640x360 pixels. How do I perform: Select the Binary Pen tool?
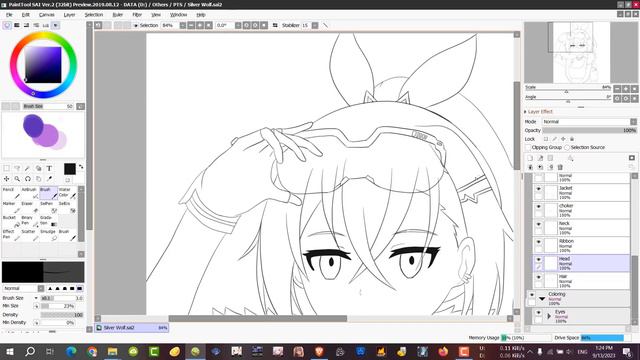[30, 221]
